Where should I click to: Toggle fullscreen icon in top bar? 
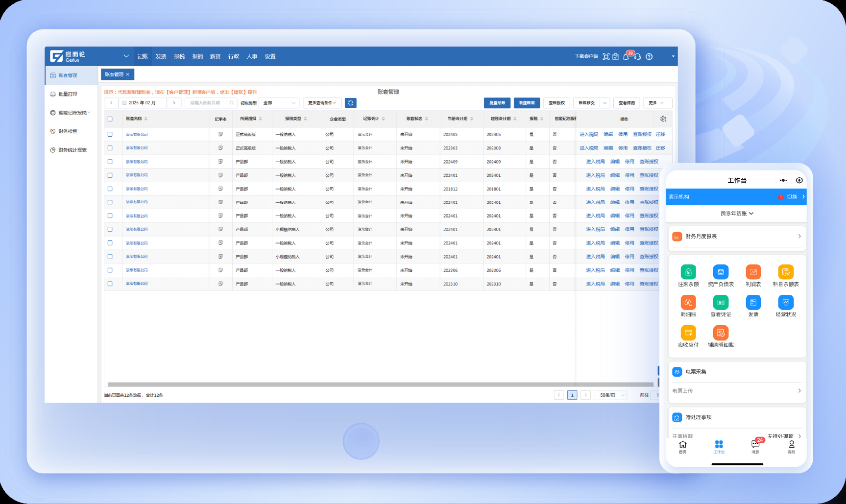click(x=606, y=57)
